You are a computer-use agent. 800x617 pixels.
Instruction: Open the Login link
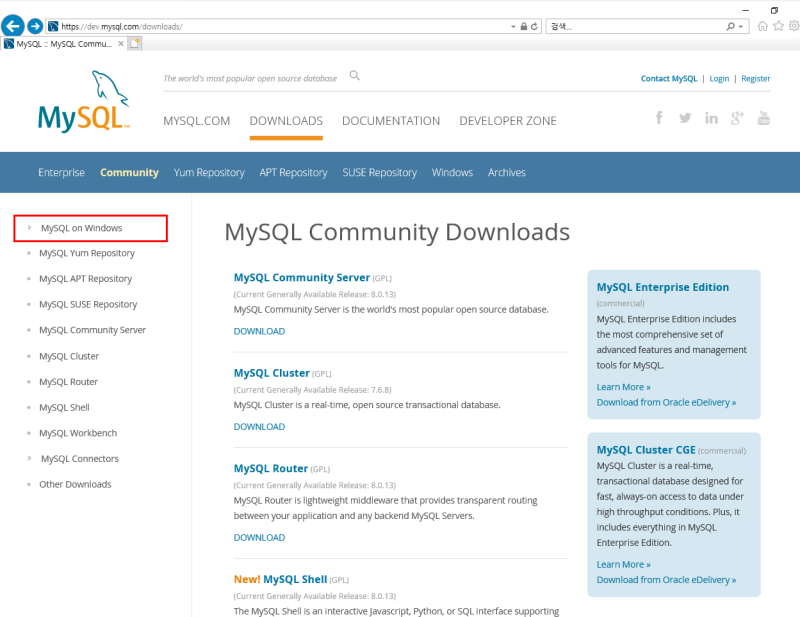(x=719, y=78)
